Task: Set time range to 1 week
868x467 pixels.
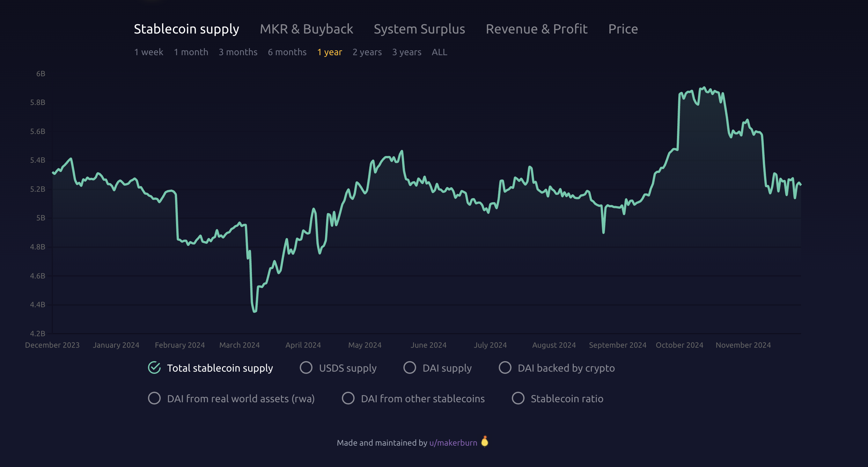Action: coord(149,52)
